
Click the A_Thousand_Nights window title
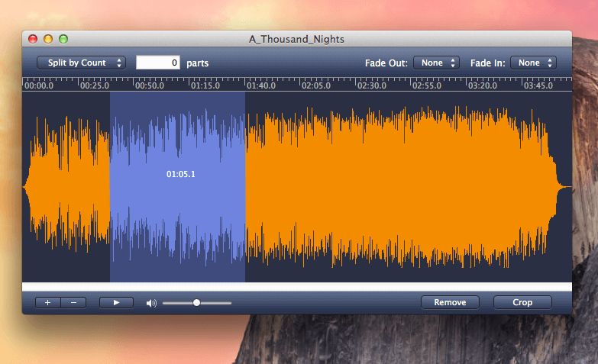297,39
